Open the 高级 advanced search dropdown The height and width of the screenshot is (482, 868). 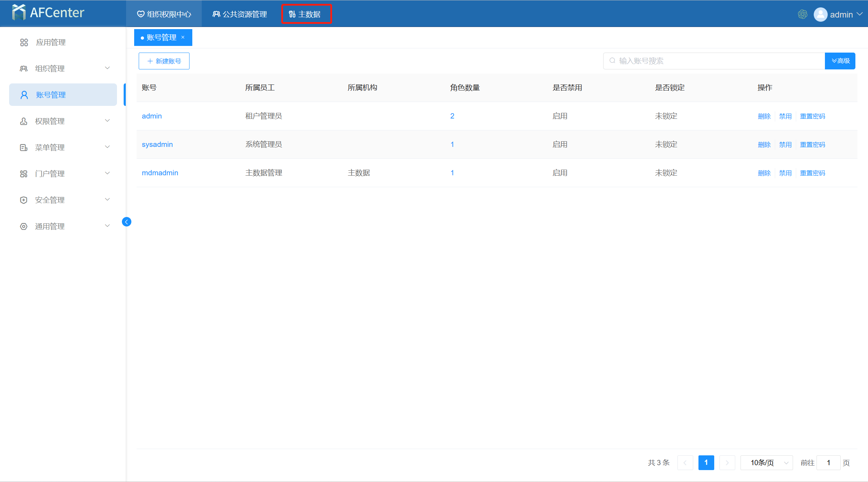click(x=840, y=61)
